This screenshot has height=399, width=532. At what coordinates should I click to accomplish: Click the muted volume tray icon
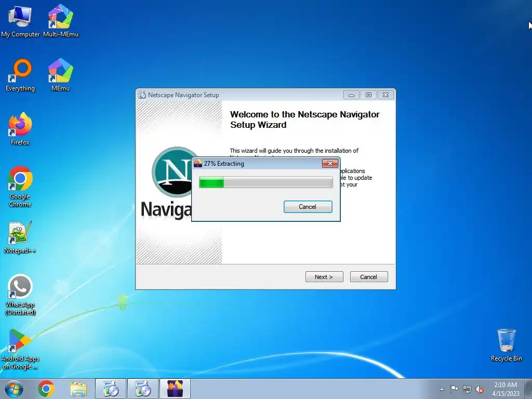480,389
